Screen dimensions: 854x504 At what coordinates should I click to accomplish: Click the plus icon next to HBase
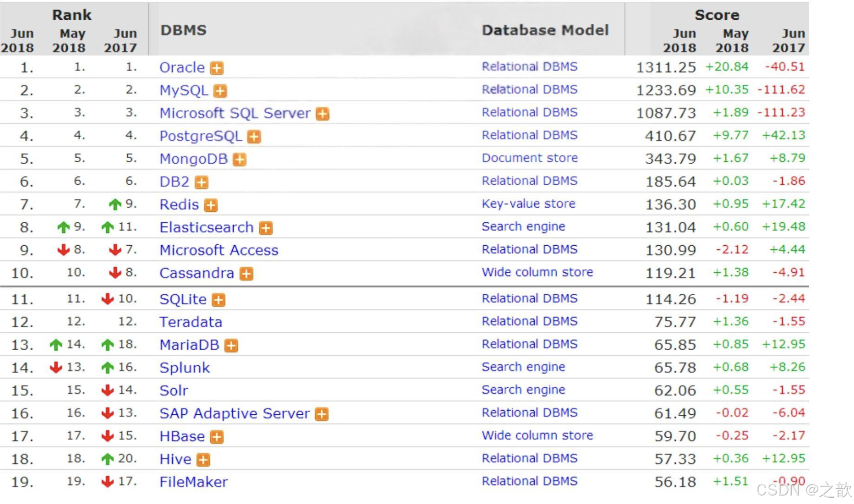click(x=217, y=437)
